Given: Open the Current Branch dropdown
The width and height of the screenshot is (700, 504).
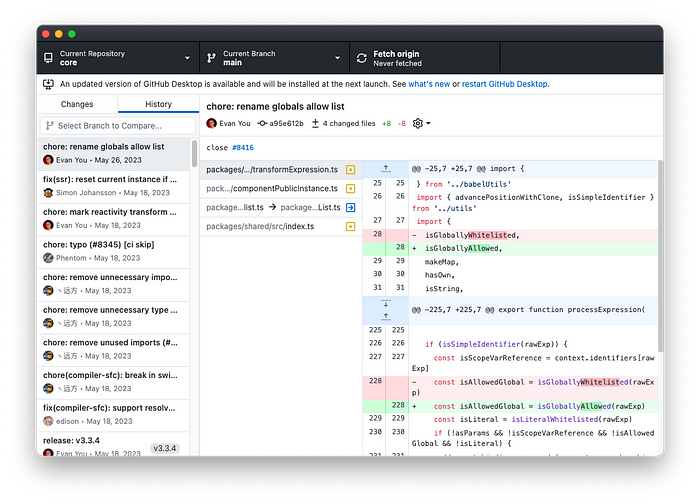Looking at the screenshot, I should coord(274,58).
